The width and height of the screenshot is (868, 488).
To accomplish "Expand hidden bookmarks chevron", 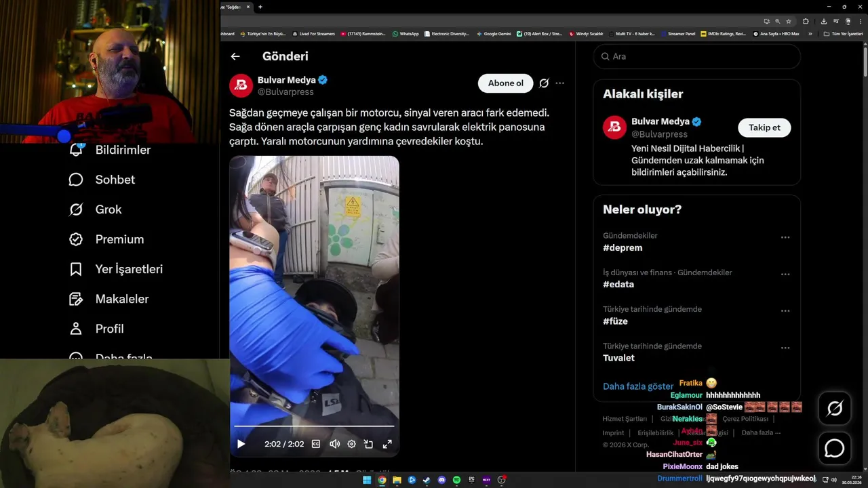I will (810, 33).
